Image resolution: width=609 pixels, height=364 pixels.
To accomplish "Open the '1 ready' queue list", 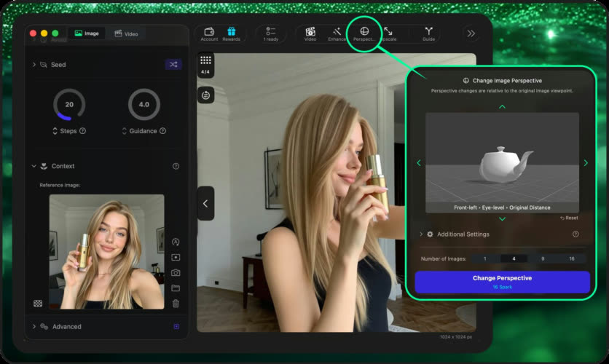I will pyautogui.click(x=271, y=33).
